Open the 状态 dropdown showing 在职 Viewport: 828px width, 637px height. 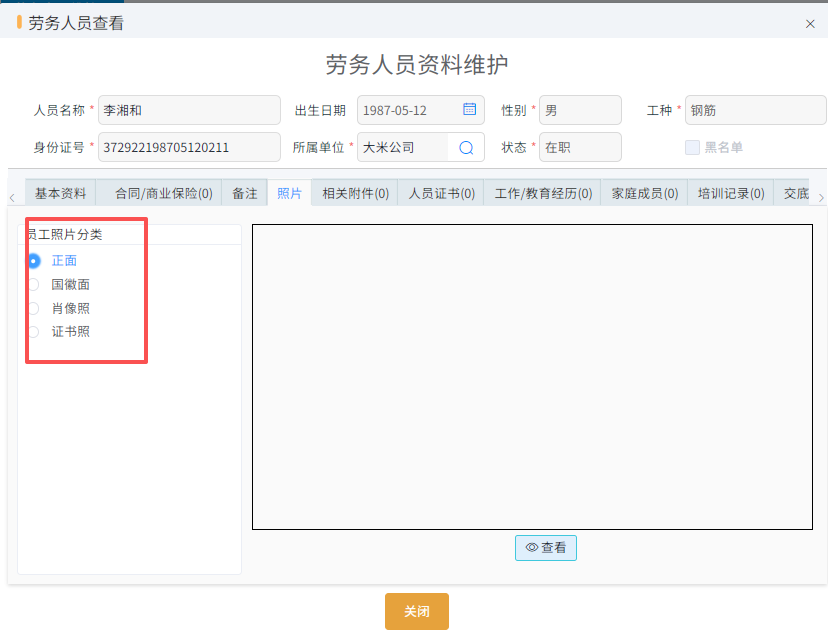click(580, 147)
